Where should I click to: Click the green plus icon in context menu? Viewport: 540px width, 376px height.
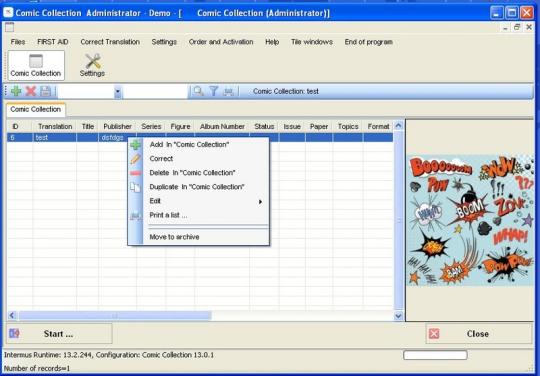click(135, 145)
